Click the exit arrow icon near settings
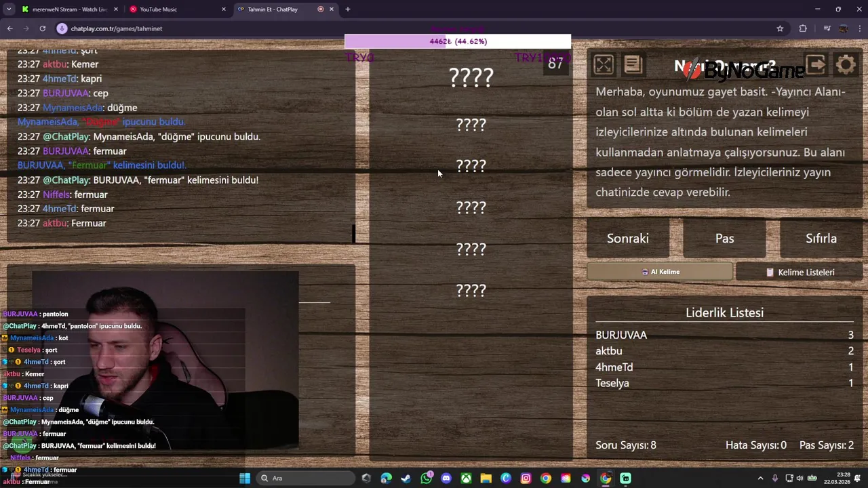This screenshot has width=868, height=488. (816, 64)
